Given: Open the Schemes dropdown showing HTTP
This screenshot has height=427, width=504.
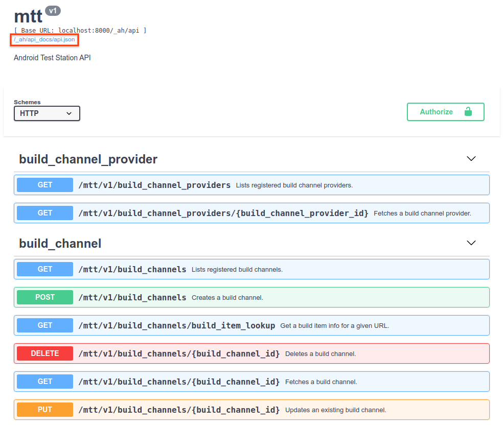Looking at the screenshot, I should click(x=47, y=113).
